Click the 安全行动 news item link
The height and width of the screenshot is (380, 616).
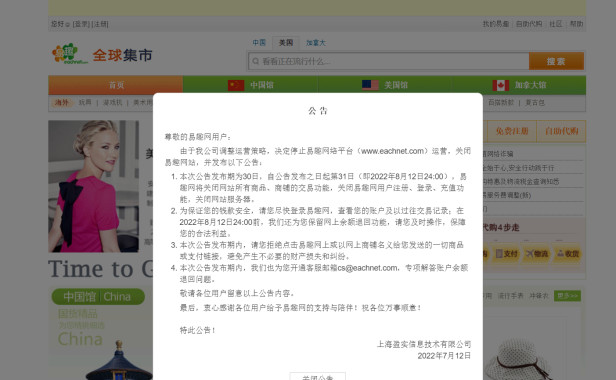pos(518,168)
